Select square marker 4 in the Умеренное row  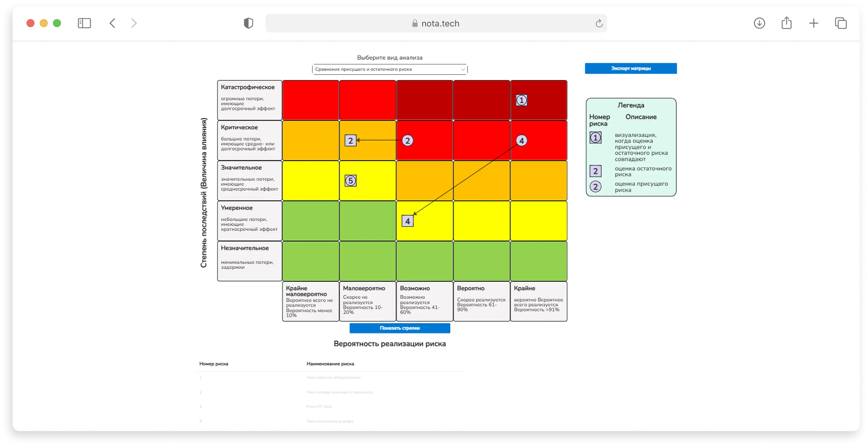click(x=407, y=221)
